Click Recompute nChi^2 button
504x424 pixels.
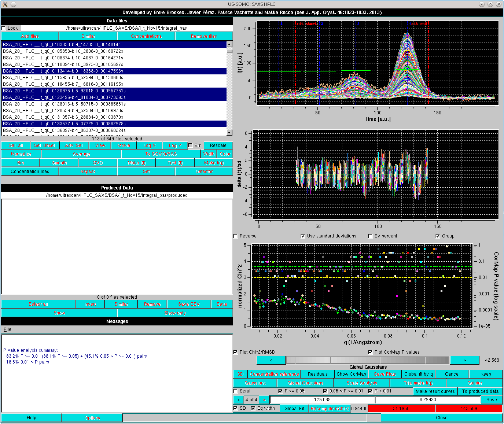(330, 409)
